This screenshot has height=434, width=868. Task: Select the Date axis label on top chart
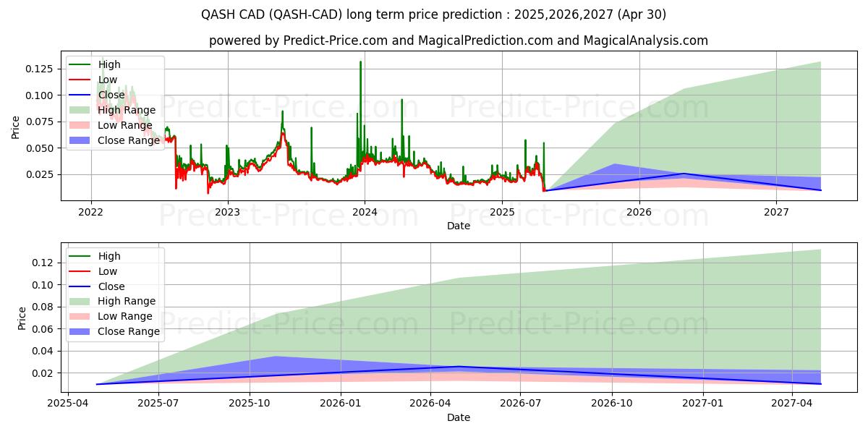(460, 225)
